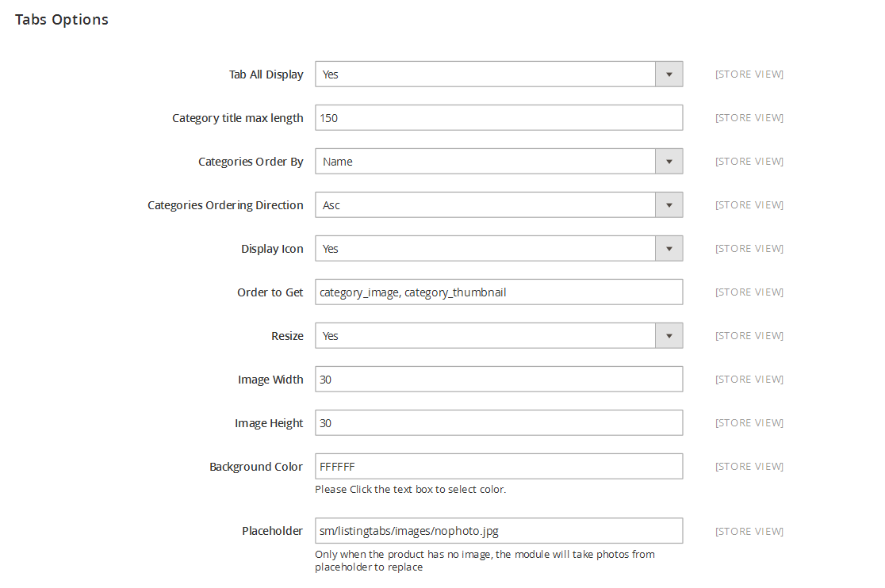The image size is (885, 588).
Task: Click the Placeholder path text field
Action: point(499,531)
